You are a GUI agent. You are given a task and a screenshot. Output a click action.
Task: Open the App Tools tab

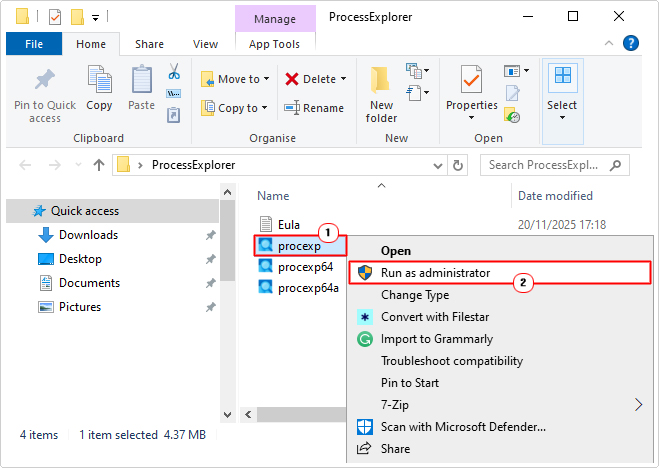pos(274,44)
